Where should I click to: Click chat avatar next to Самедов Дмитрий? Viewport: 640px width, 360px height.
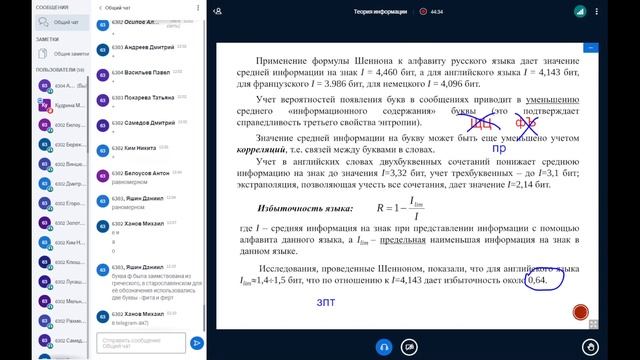pos(102,125)
